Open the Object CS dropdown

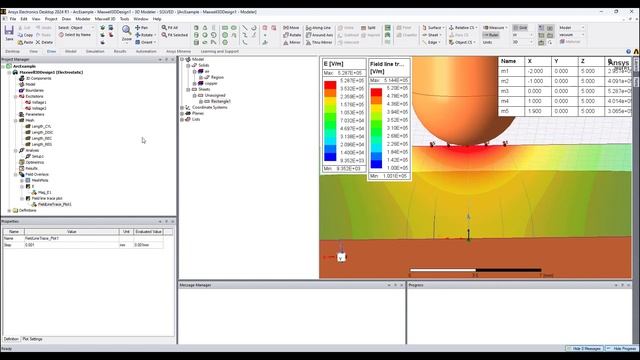coord(462,42)
